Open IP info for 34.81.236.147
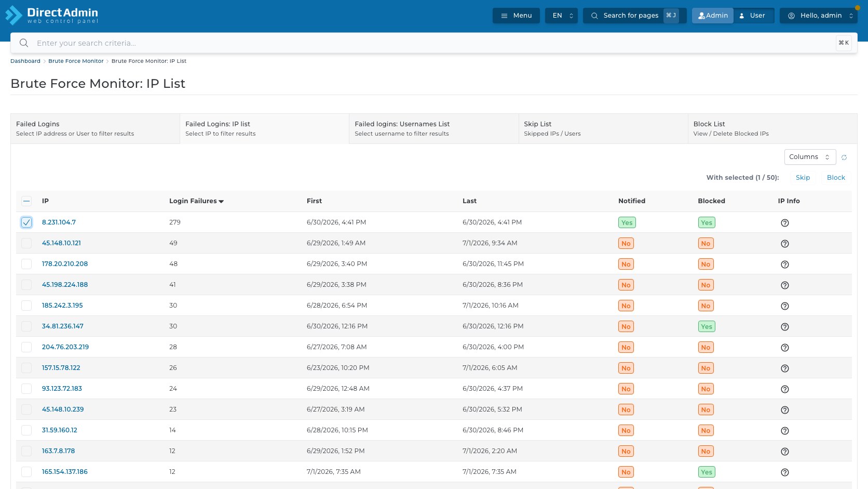 785,327
